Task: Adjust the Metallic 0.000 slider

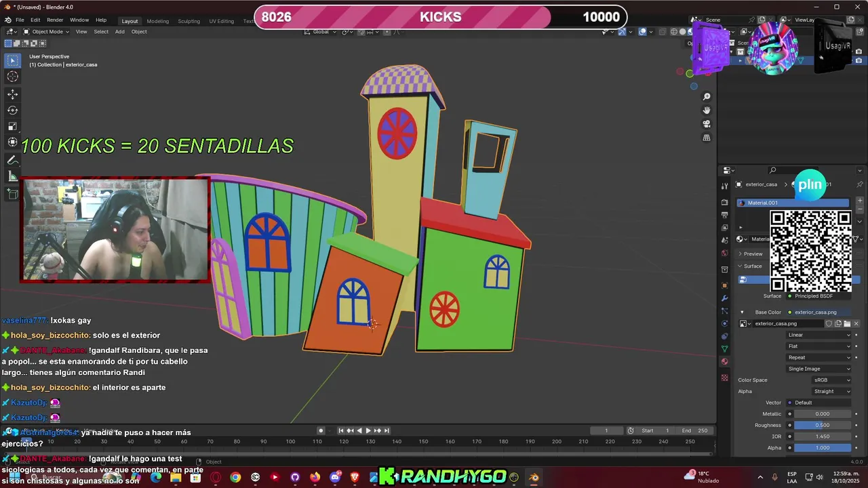Action: tap(823, 413)
